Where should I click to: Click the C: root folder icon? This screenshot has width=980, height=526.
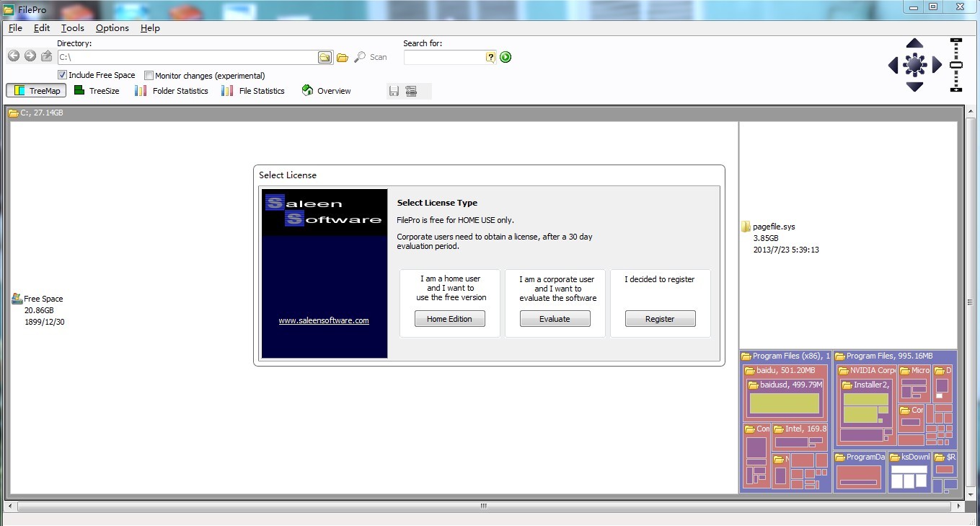[14, 113]
